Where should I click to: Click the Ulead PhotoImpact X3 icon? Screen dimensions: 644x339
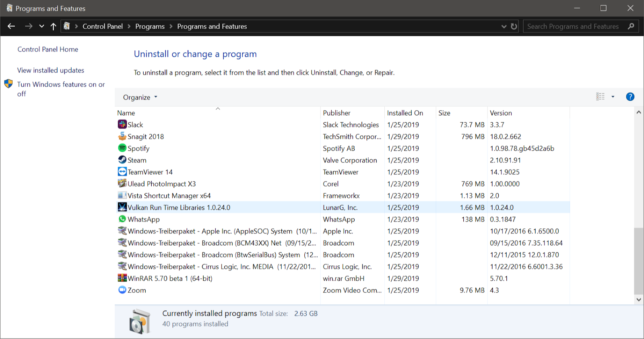[122, 183]
